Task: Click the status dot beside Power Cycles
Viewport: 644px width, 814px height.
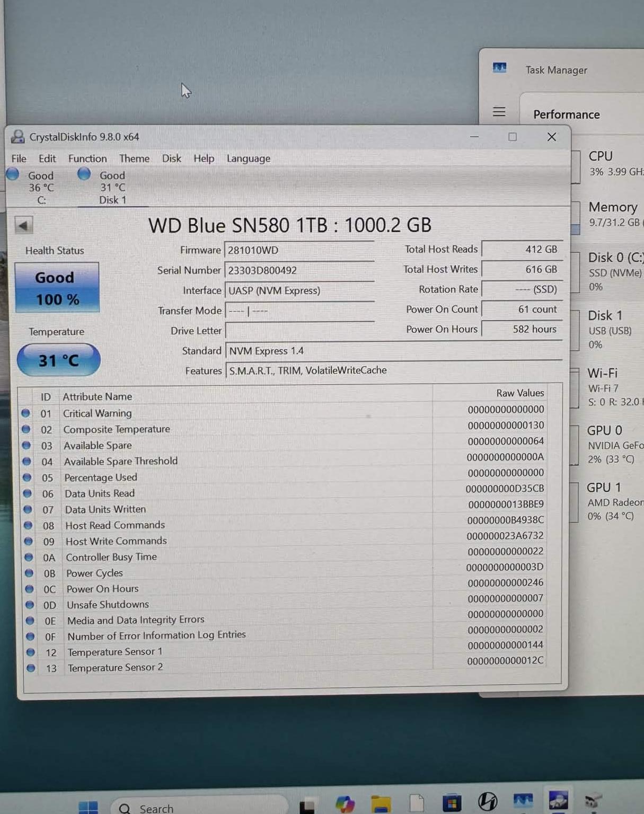Action: coord(29,573)
